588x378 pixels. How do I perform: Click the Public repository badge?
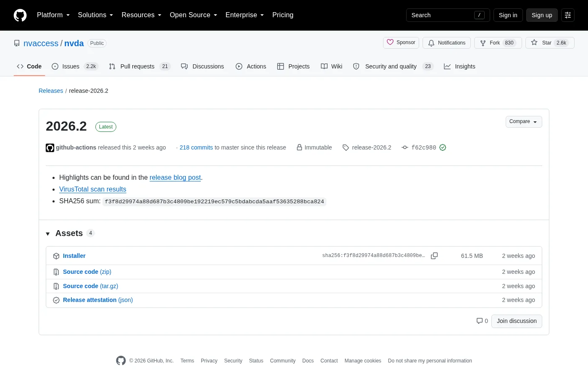tap(97, 43)
